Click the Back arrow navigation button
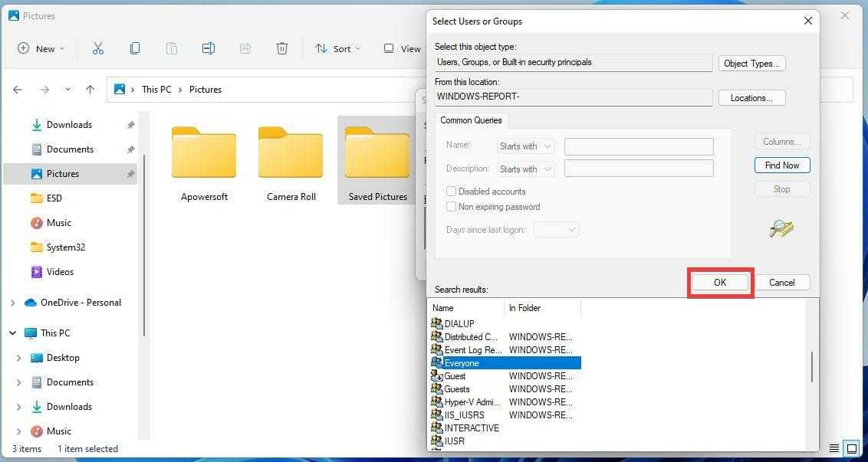 (x=18, y=90)
